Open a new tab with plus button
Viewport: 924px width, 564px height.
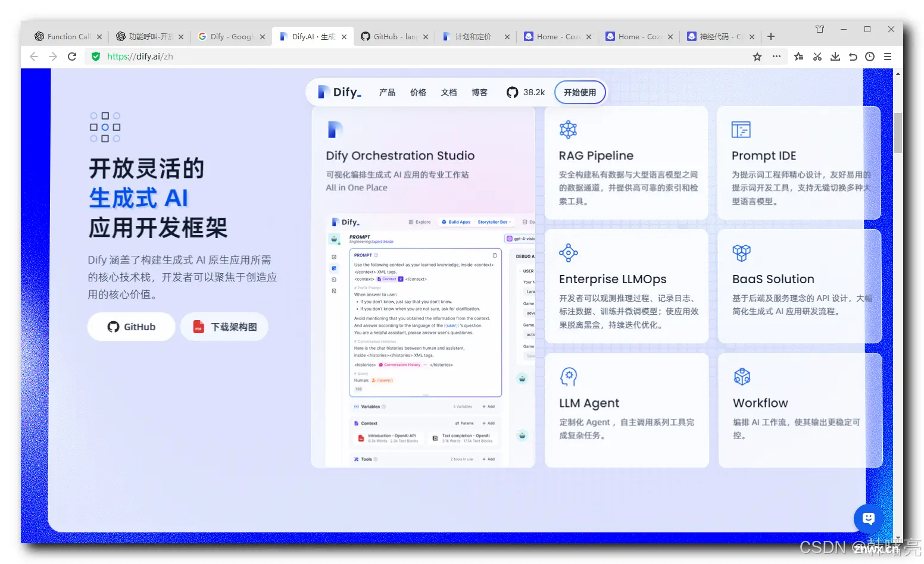[x=771, y=36]
